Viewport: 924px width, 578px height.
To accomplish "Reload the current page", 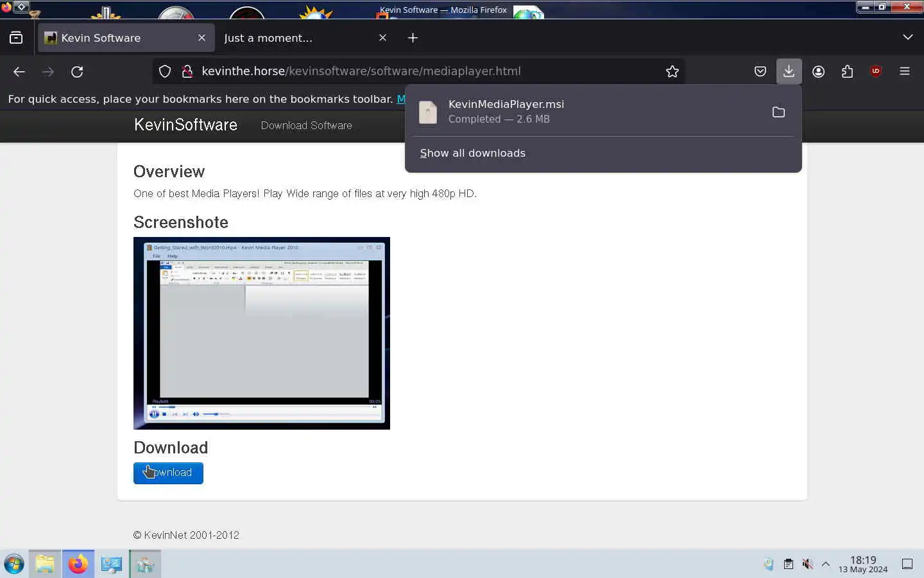I will [x=77, y=71].
